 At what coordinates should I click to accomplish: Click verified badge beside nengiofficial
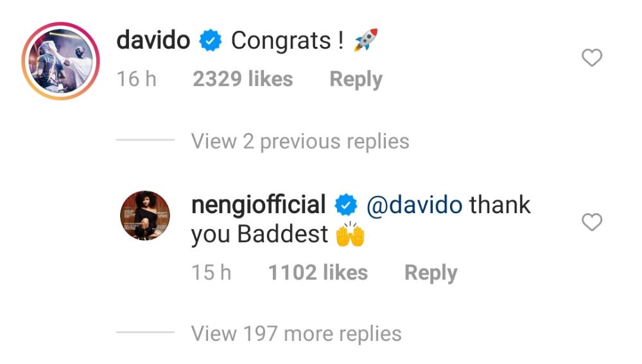pos(347,205)
